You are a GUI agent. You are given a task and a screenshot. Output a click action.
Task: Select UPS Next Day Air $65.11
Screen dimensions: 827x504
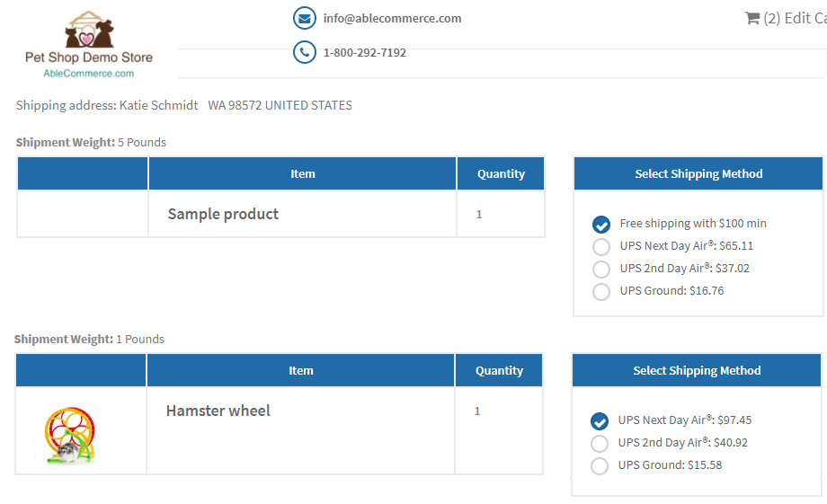(600, 246)
